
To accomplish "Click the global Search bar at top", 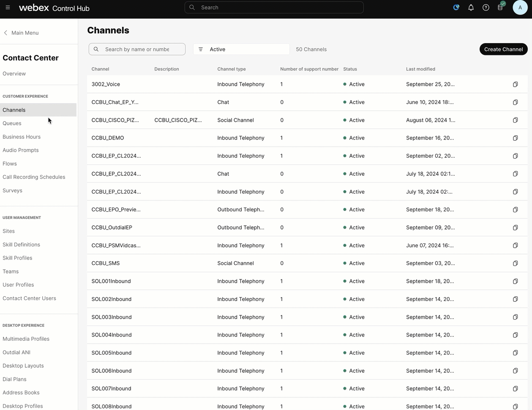I will tap(274, 8).
